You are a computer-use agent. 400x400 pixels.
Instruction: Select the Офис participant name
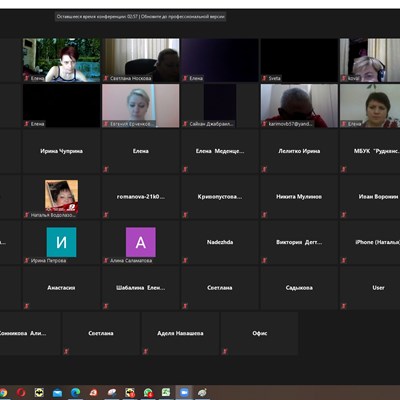(260, 333)
